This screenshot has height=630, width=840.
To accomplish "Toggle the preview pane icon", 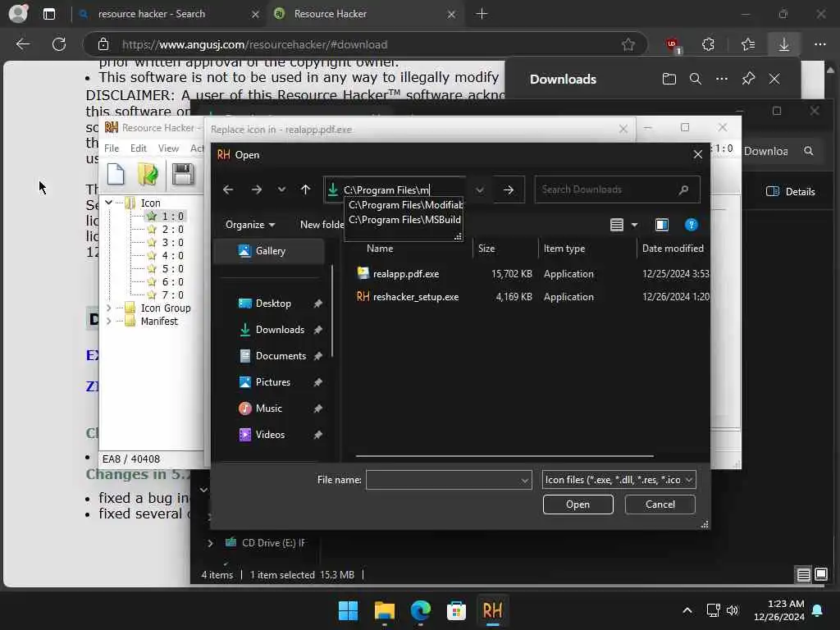I will tap(662, 225).
